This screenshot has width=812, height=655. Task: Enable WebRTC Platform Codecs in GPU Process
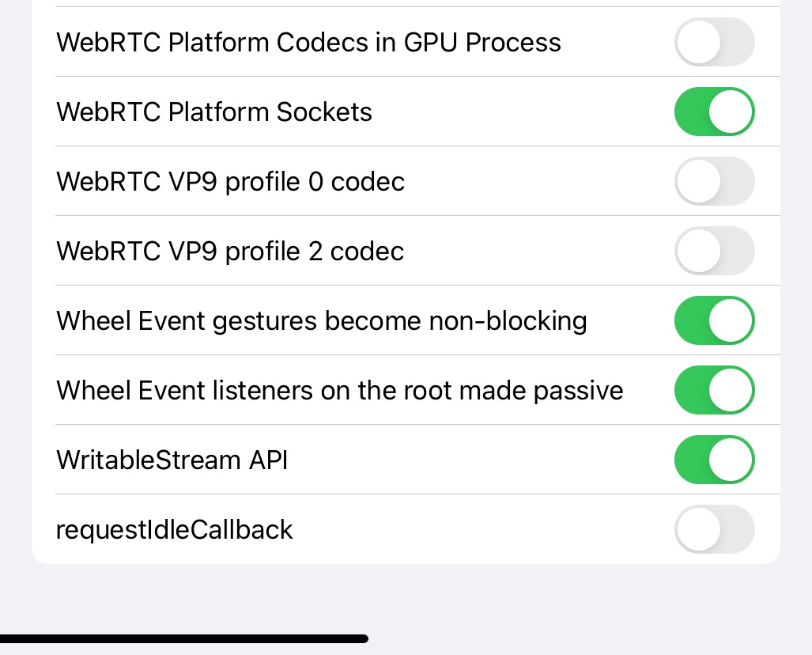(x=714, y=42)
